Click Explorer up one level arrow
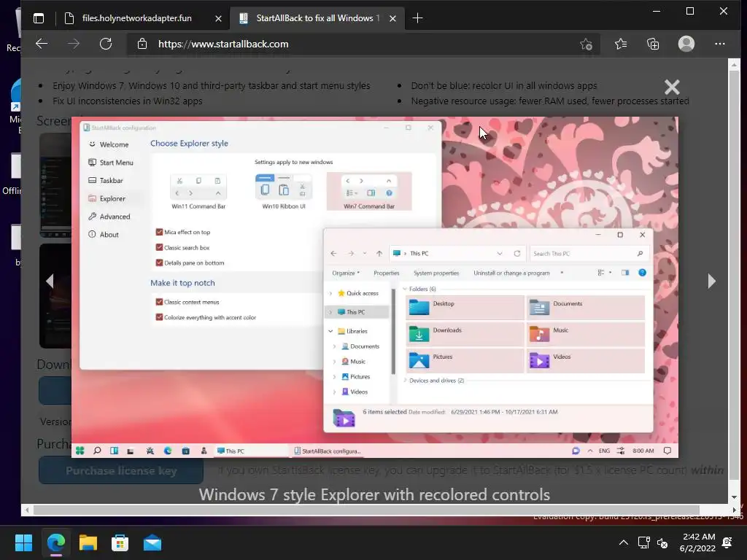 click(379, 253)
